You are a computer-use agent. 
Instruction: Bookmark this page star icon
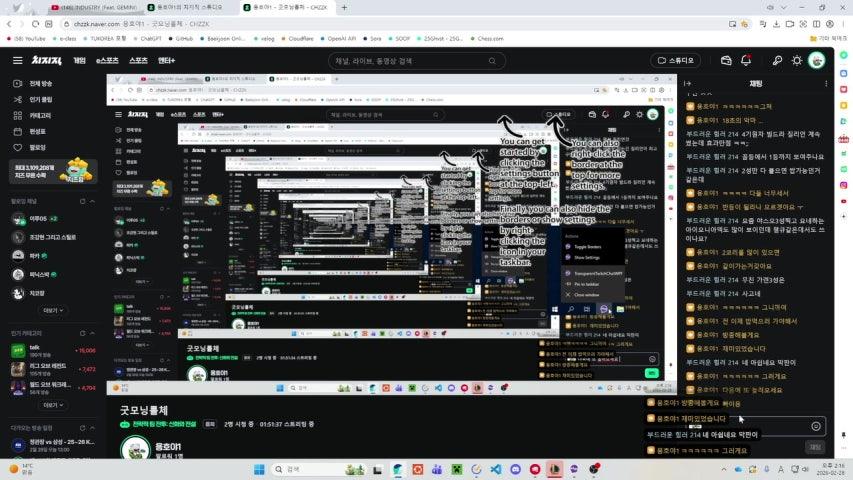tap(745, 24)
